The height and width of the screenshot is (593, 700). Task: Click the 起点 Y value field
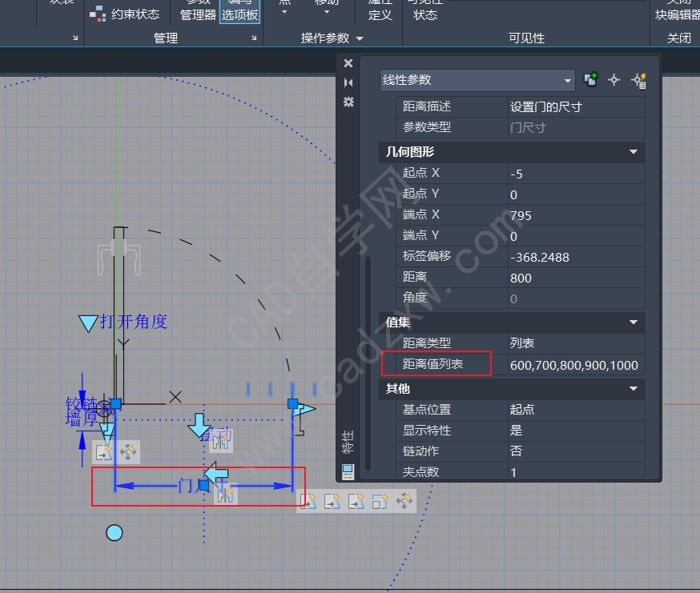click(576, 194)
